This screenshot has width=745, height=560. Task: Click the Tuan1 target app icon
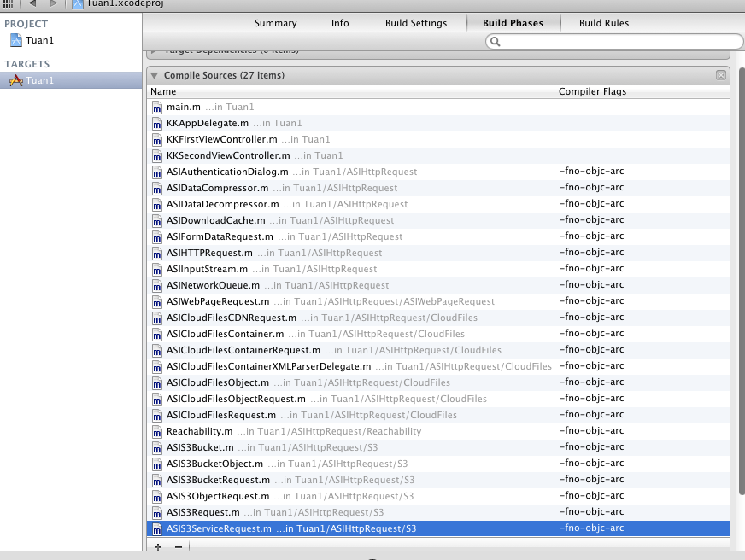(x=16, y=80)
